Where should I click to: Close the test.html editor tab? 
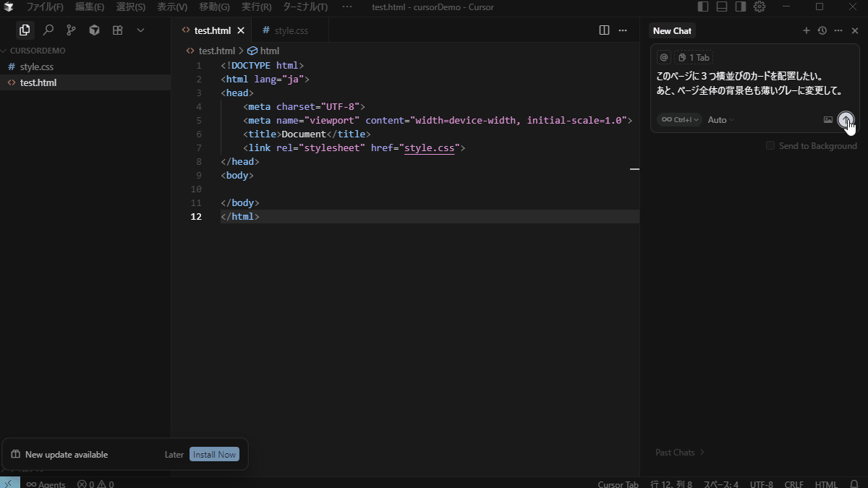click(x=241, y=30)
